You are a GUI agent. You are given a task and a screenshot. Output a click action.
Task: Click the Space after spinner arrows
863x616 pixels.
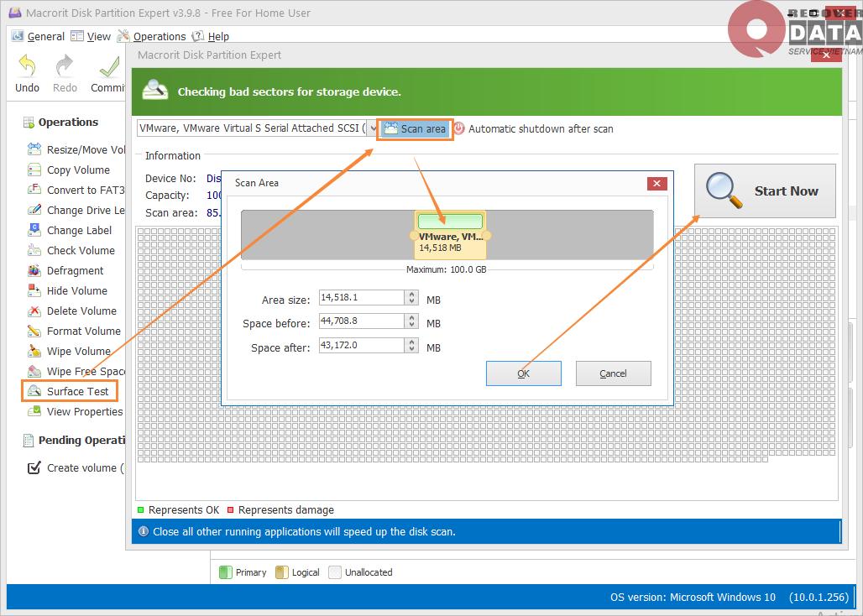[411, 346]
